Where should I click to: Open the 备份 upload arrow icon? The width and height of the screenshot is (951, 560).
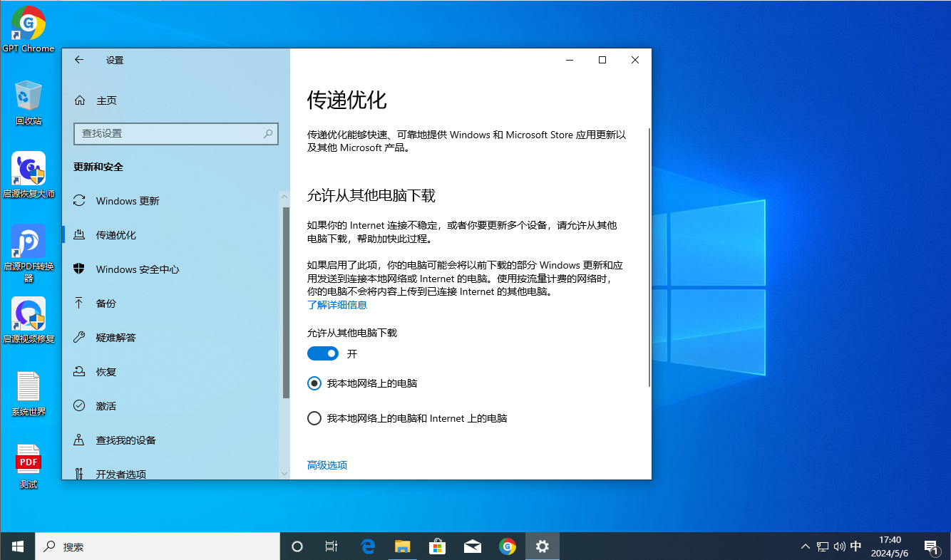[x=80, y=304]
